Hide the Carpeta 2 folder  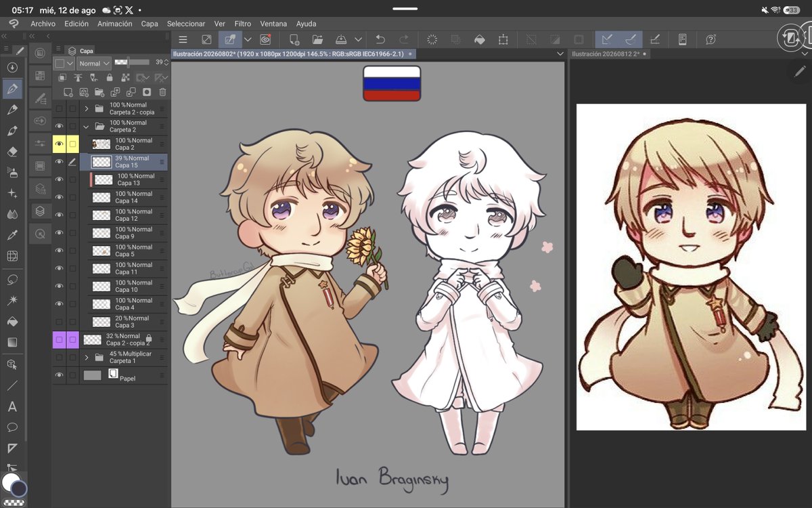59,126
